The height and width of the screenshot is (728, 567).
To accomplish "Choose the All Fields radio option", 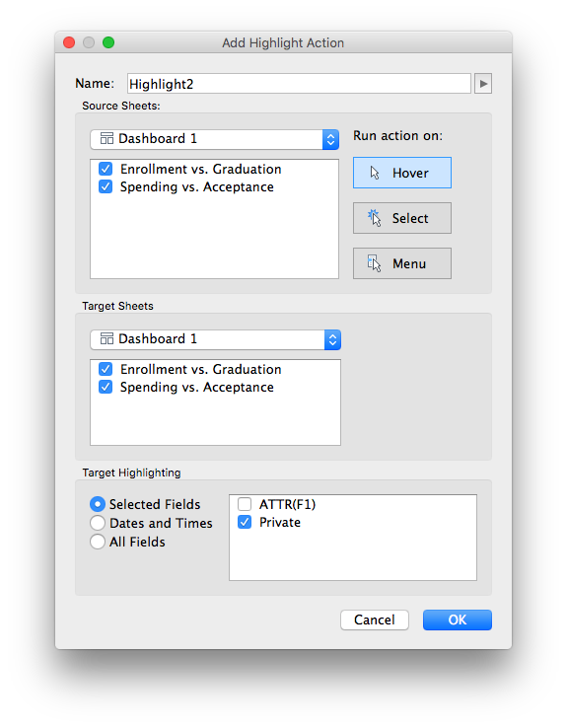I will [x=98, y=542].
